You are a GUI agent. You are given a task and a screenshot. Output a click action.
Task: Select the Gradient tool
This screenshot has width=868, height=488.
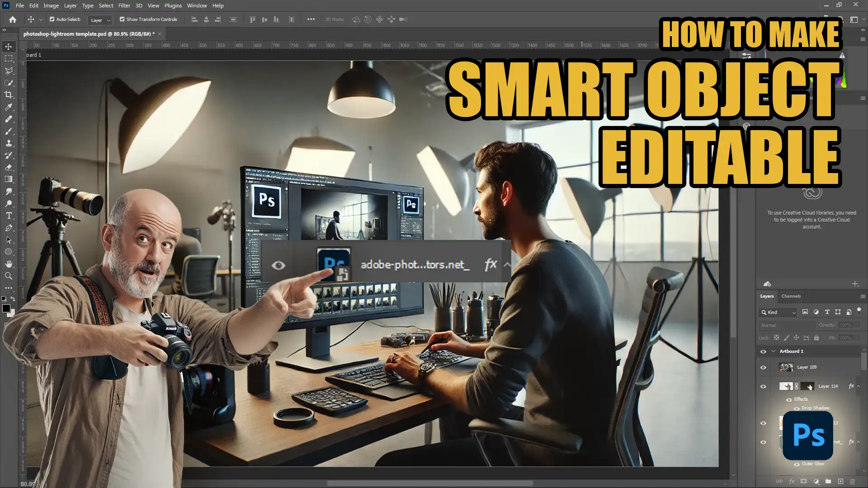click(x=9, y=179)
